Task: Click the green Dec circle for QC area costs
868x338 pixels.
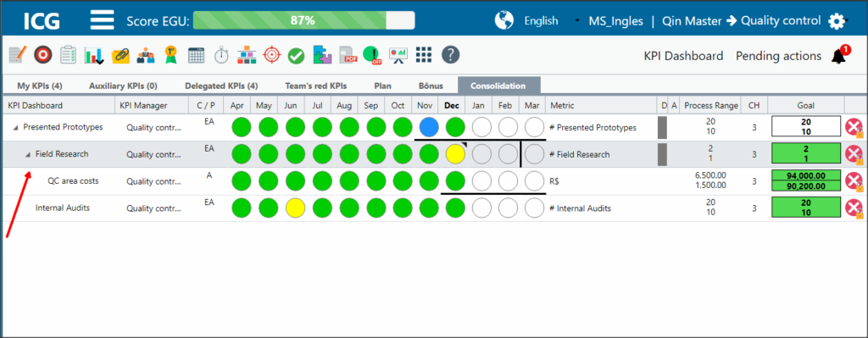Action: (455, 181)
